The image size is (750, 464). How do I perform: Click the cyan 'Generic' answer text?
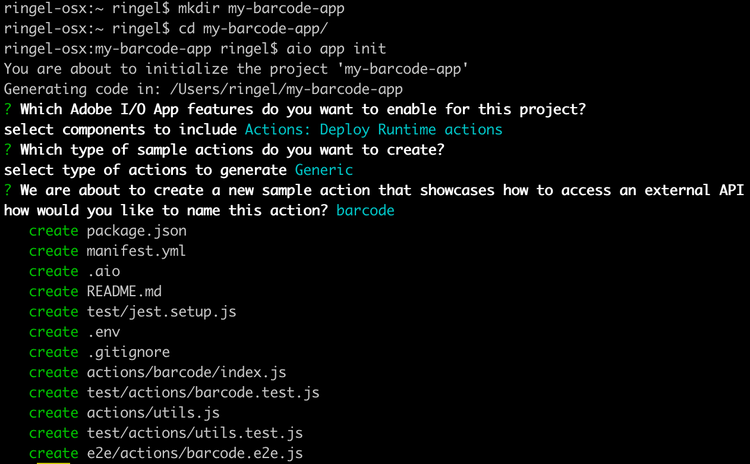(x=324, y=170)
